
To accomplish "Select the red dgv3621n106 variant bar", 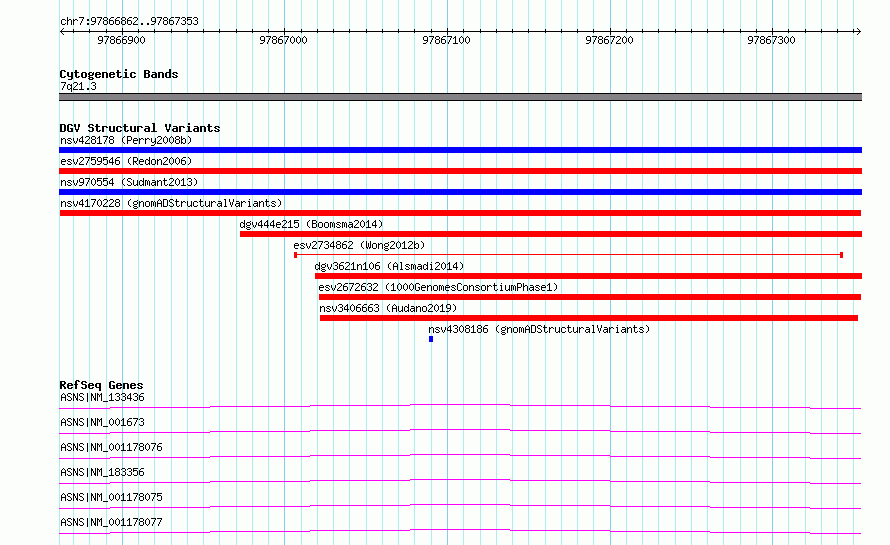I will 589,276.
